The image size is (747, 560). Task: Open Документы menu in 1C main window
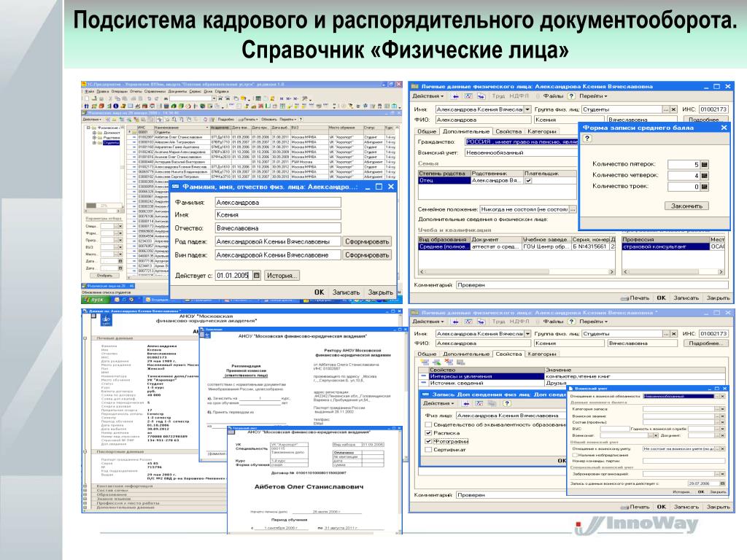pyautogui.click(x=177, y=91)
